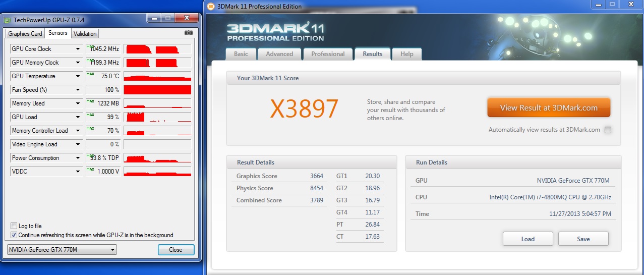Viewport: 644px width, 275px height.
Task: Open the GPU Temperature sensor dropdown
Action: click(78, 76)
